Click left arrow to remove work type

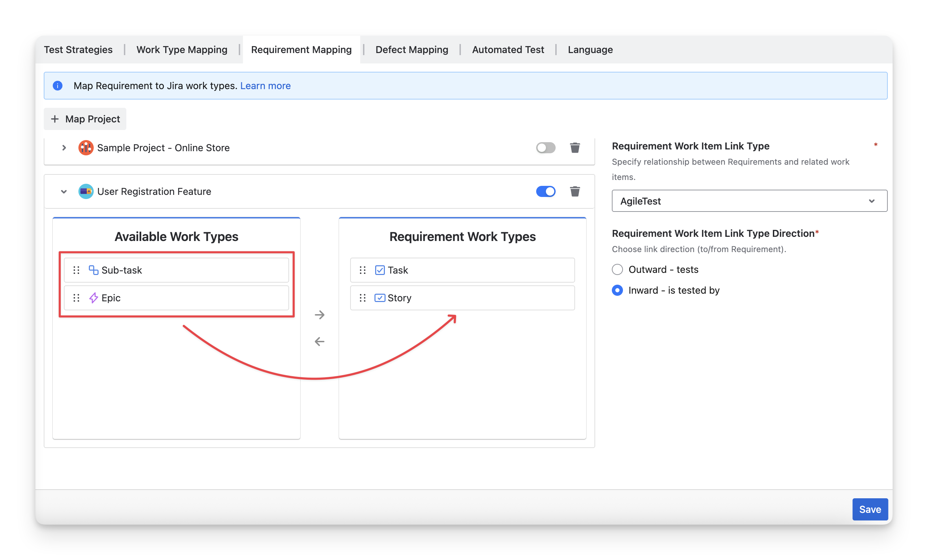click(x=319, y=341)
